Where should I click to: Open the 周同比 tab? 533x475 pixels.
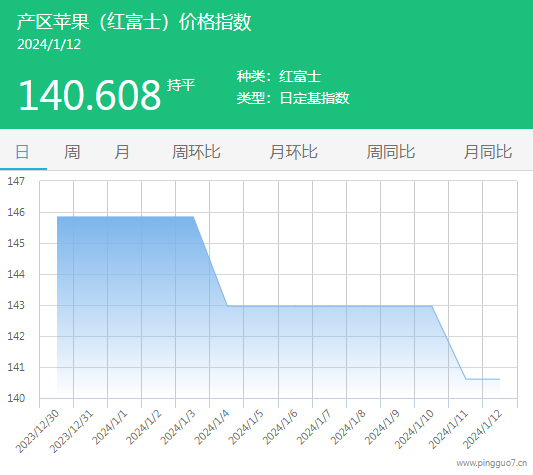[391, 152]
